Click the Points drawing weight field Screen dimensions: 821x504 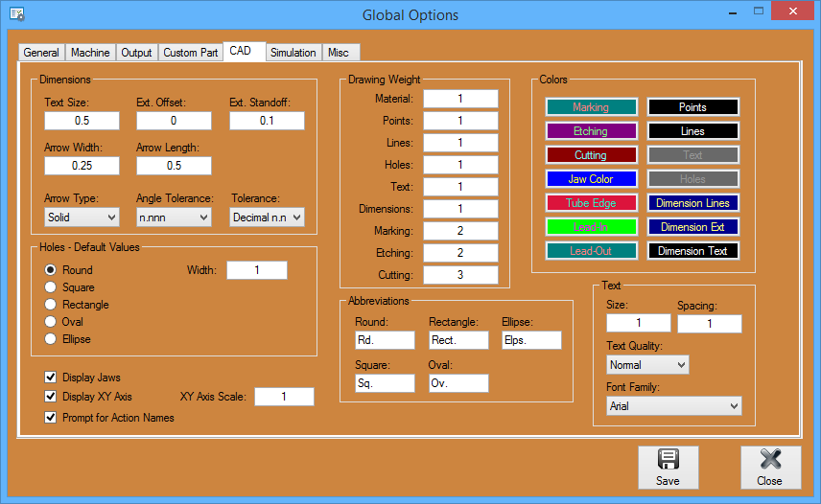[460, 121]
